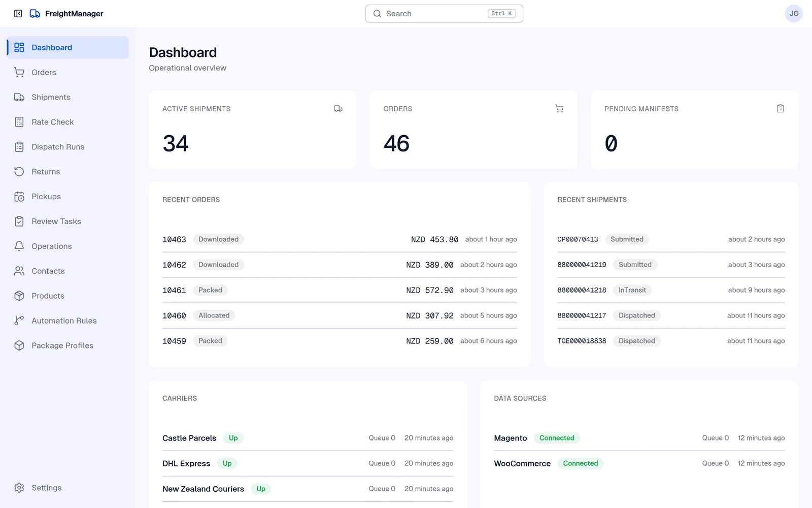This screenshot has height=508, width=812.
Task: Click the Shipments truck icon in sidebar
Action: pyautogui.click(x=19, y=97)
